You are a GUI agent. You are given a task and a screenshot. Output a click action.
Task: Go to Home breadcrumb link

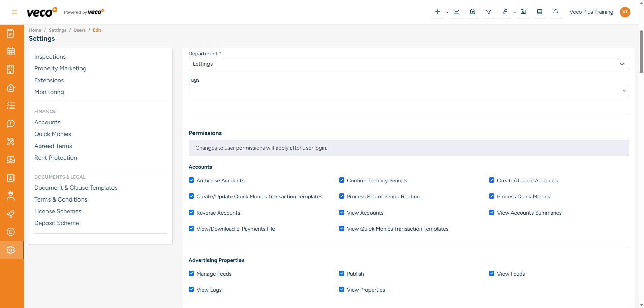coord(35,30)
